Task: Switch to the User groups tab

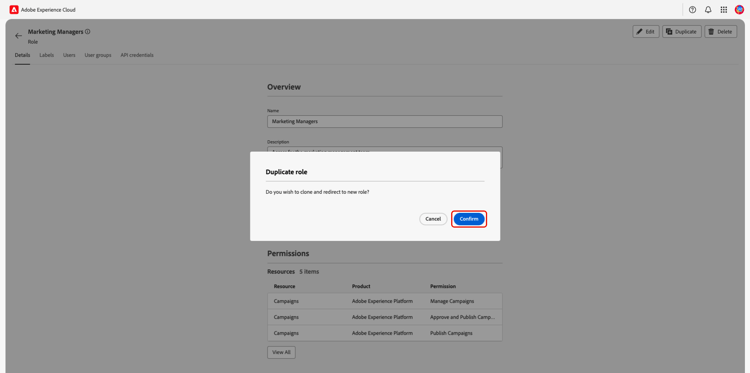Action: 98,55
